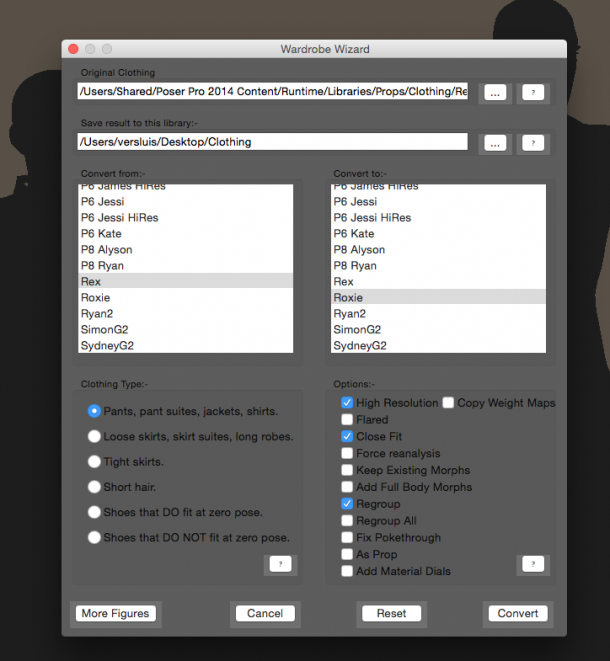Image resolution: width=610 pixels, height=661 pixels.
Task: Select P6 Jessi in Convert from list
Action: pos(185,202)
